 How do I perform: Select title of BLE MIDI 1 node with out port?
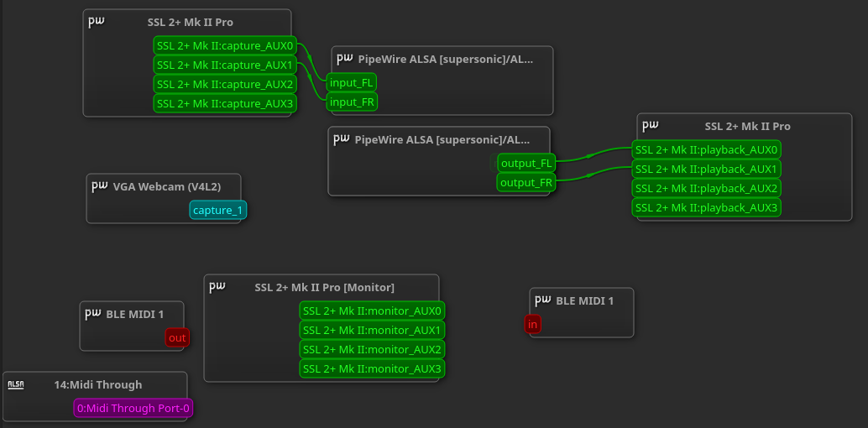pos(134,314)
